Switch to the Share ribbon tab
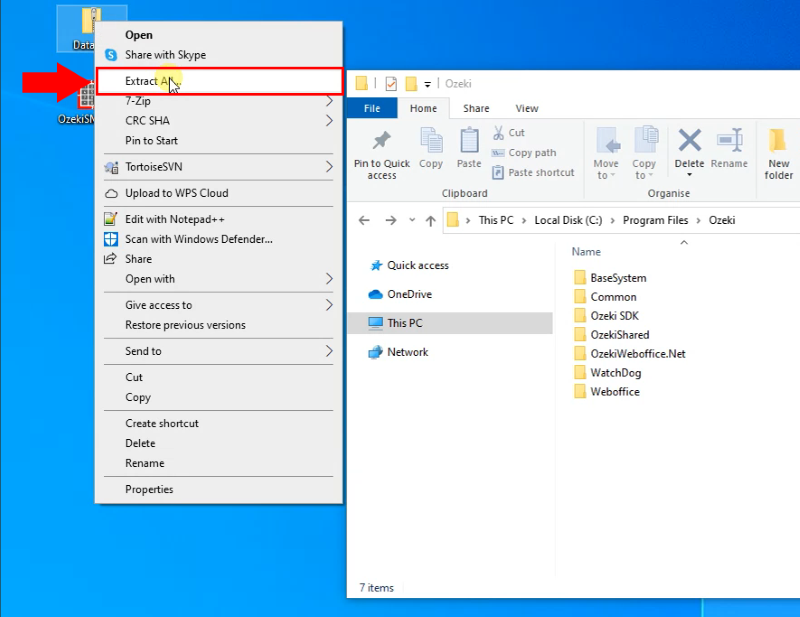Viewport: 800px width, 617px height. [476, 108]
